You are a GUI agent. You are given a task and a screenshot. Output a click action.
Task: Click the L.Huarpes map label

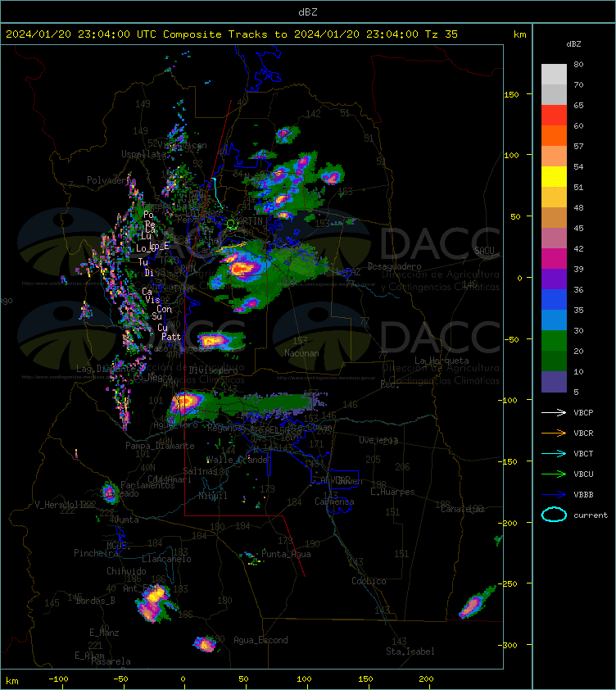[x=392, y=492]
